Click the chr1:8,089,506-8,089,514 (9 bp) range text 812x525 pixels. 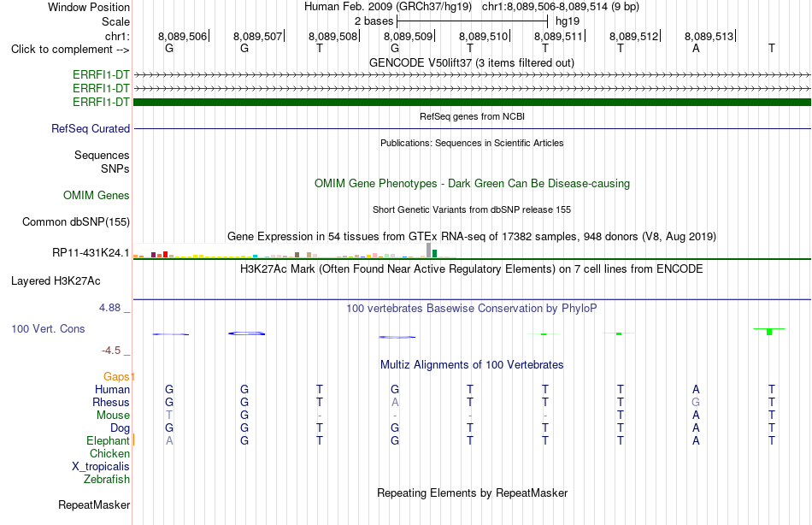[x=561, y=7]
